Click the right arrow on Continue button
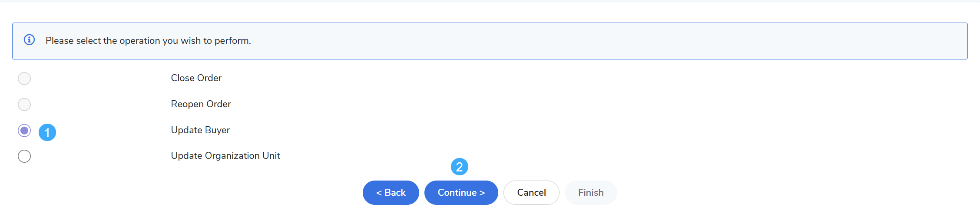 (482, 193)
